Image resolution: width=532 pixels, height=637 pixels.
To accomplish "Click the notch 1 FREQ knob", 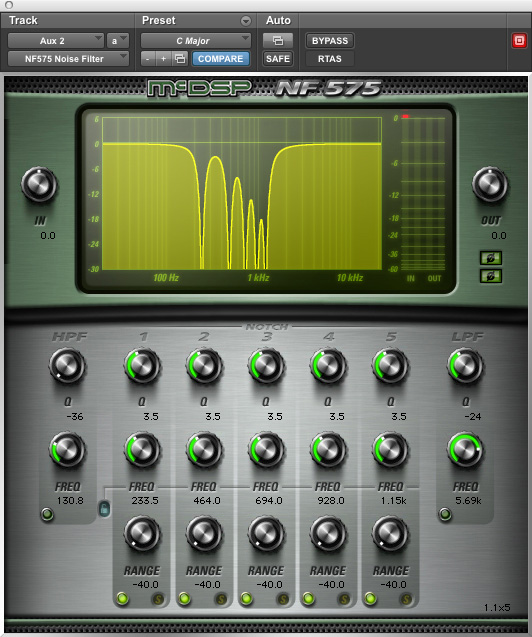I will [x=142, y=450].
